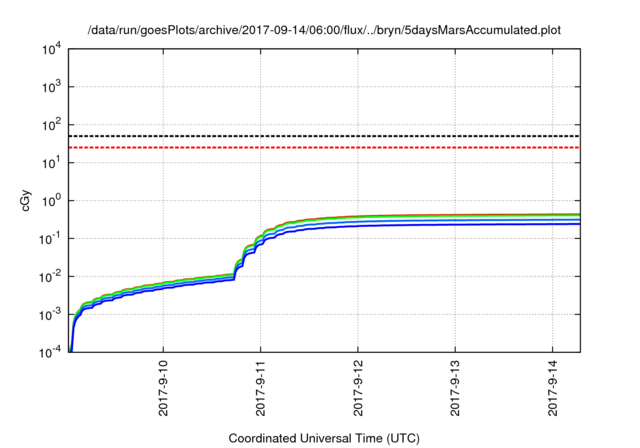Click the y-axis label 10^-1

pyautogui.click(x=50, y=239)
